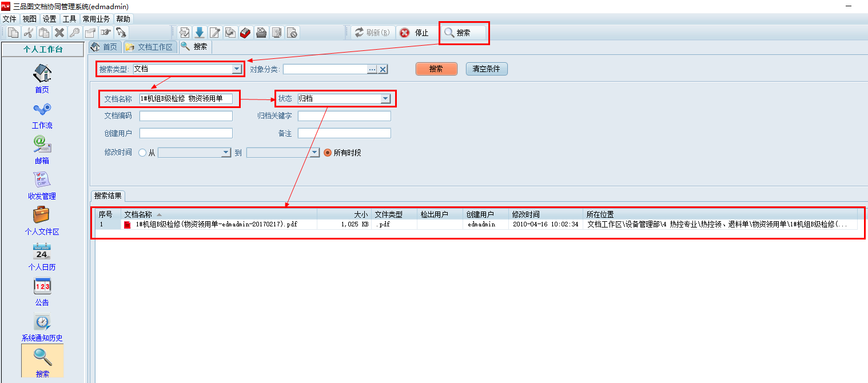The image size is (868, 383).
Task: Click the key icon in toolbar
Action: pos(74,33)
